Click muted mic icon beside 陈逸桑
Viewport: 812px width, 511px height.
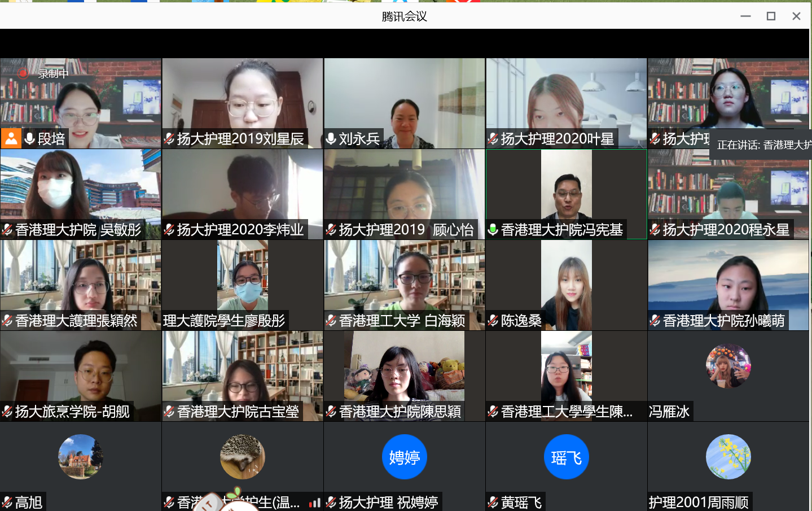click(493, 321)
